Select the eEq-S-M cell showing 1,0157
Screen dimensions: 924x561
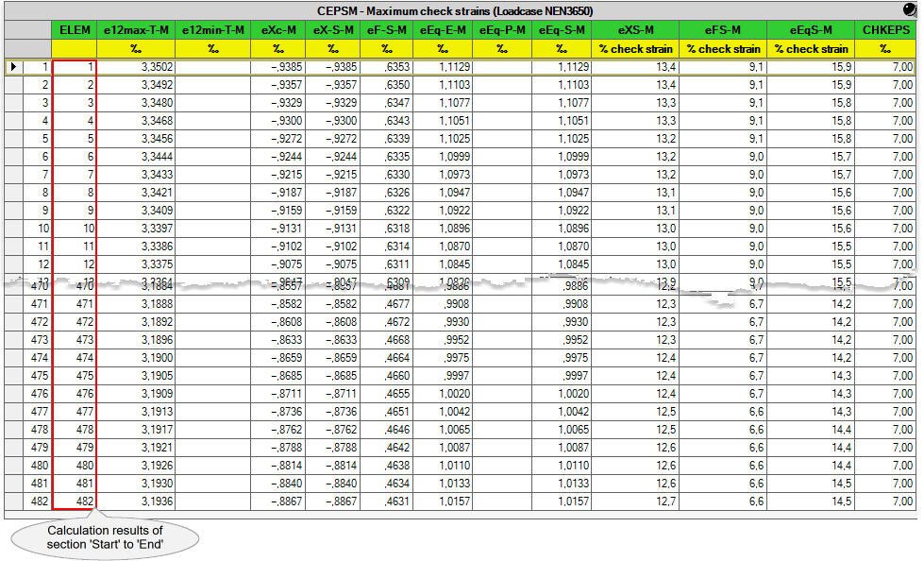[562, 501]
